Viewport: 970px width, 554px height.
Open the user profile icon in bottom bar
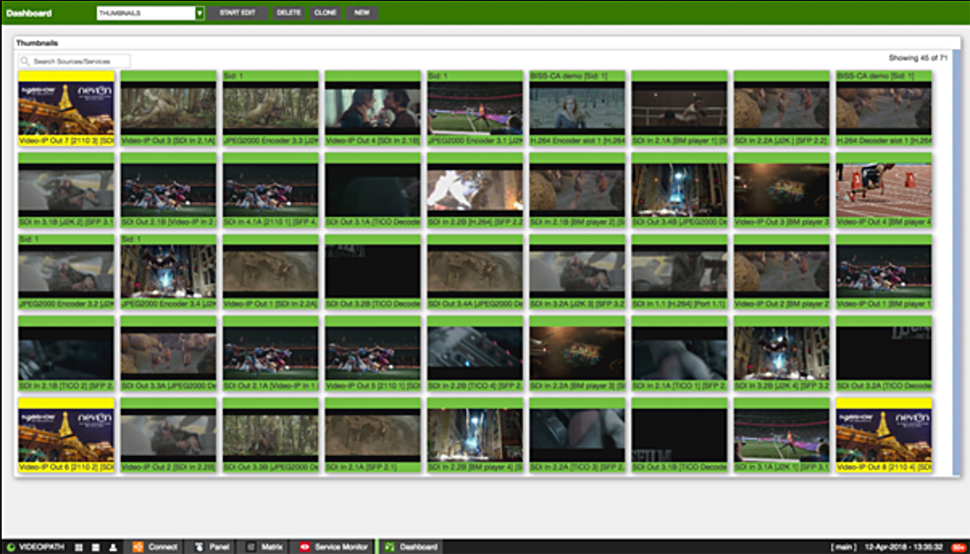click(113, 547)
